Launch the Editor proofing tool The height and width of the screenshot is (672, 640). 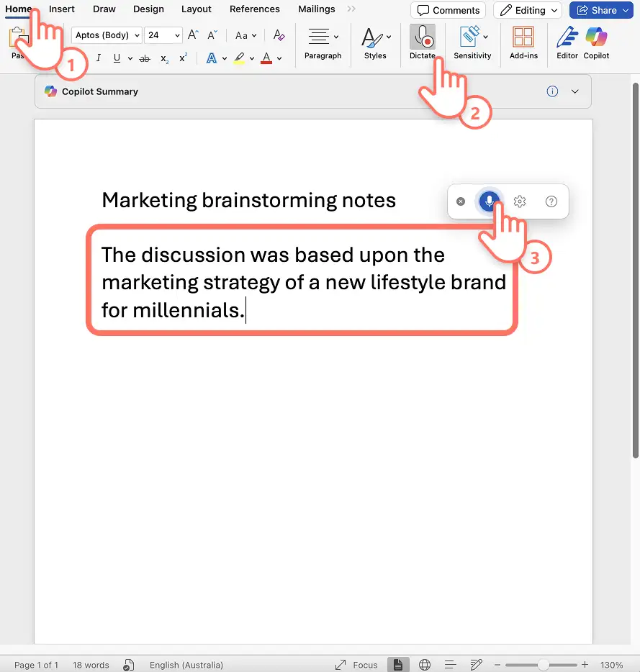[567, 44]
